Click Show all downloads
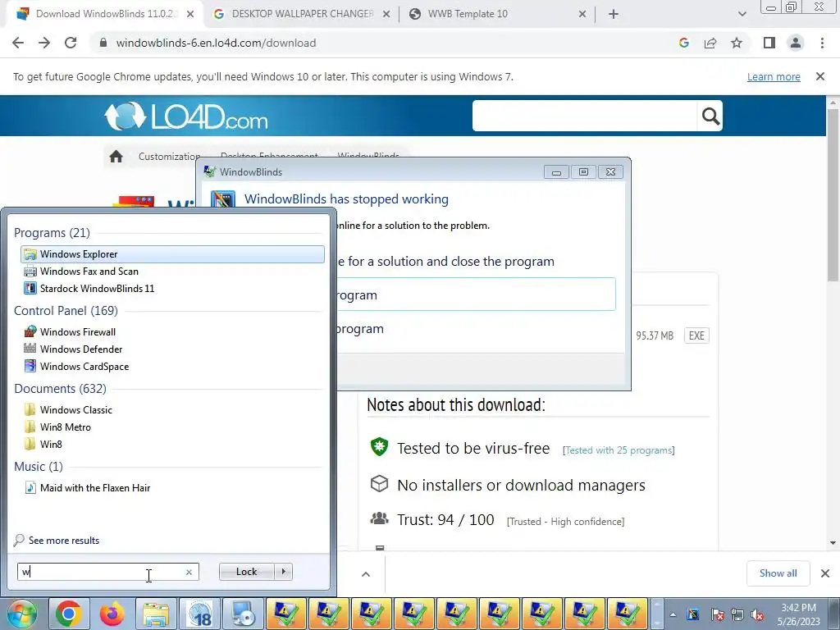This screenshot has width=840, height=630. [x=778, y=573]
